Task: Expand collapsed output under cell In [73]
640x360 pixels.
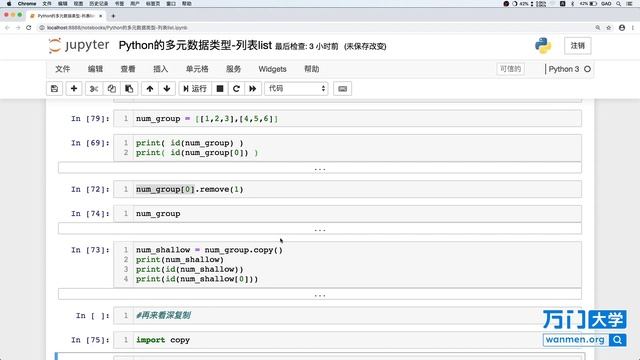Action: tap(320, 294)
